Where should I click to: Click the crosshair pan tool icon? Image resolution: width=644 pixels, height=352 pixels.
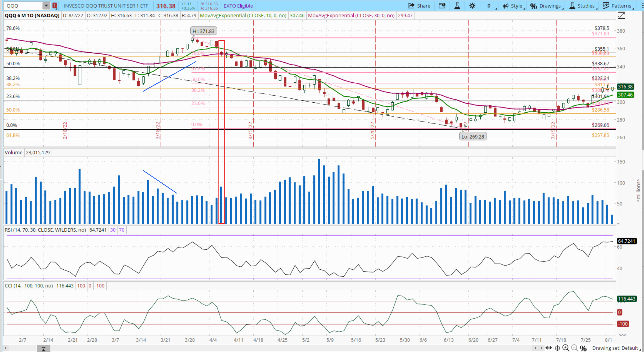click(557, 348)
